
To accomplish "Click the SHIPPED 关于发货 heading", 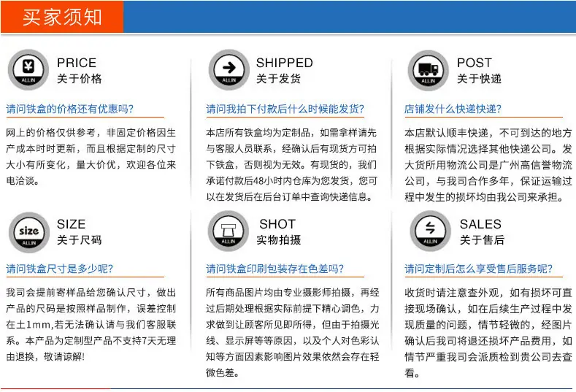I will [284, 70].
